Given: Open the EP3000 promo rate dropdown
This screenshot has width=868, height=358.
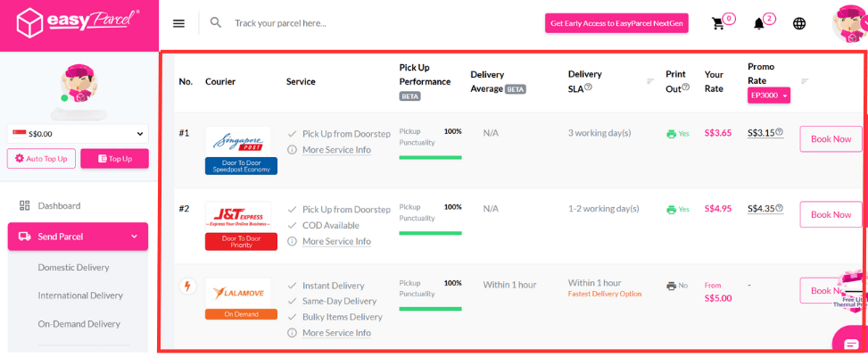Looking at the screenshot, I should coord(768,96).
